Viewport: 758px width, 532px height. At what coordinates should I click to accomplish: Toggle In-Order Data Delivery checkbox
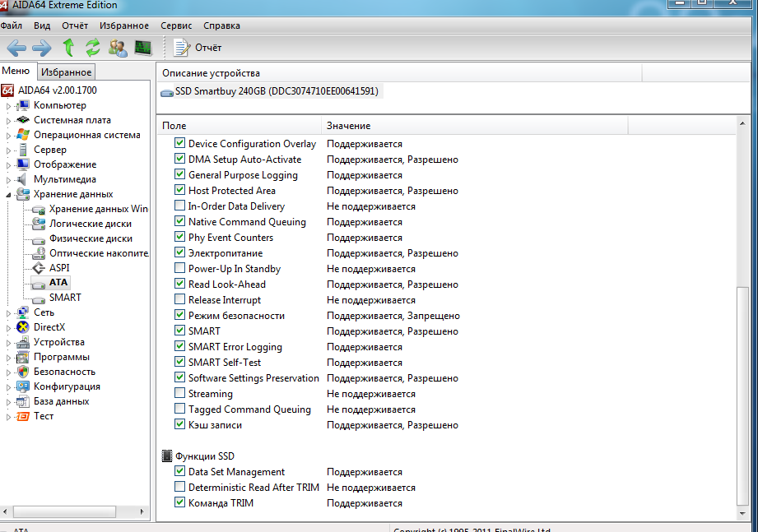[x=180, y=206]
